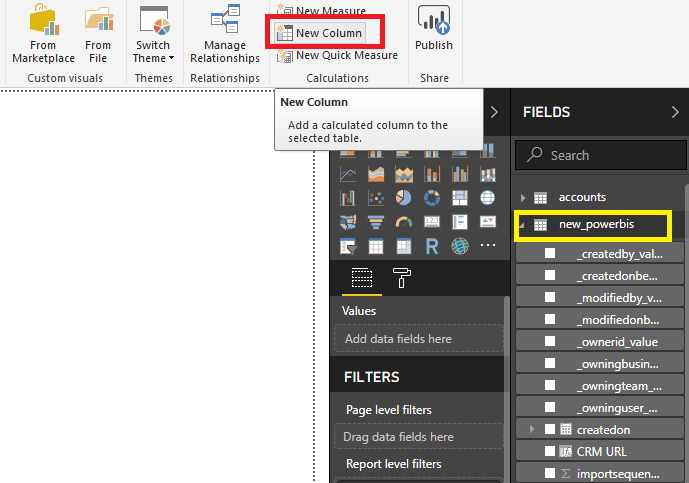Tick the _owninguser_... field checkbox
Screen dimensions: 689x483
point(550,407)
